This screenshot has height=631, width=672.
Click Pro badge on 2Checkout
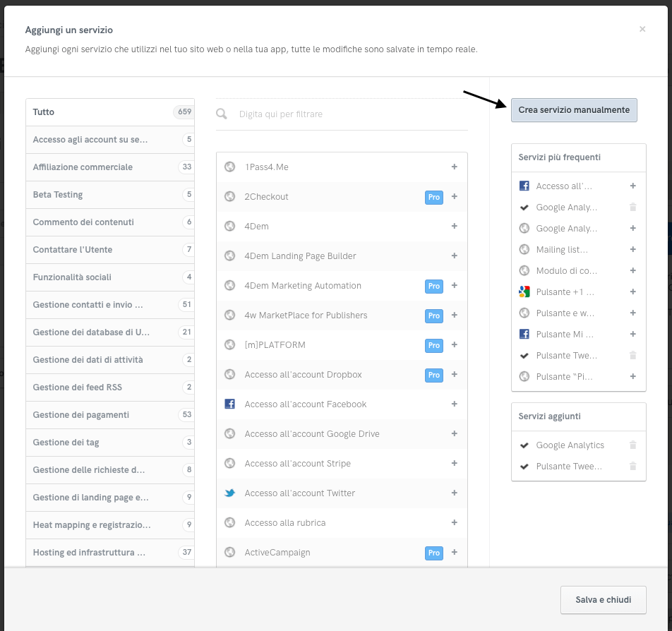433,197
